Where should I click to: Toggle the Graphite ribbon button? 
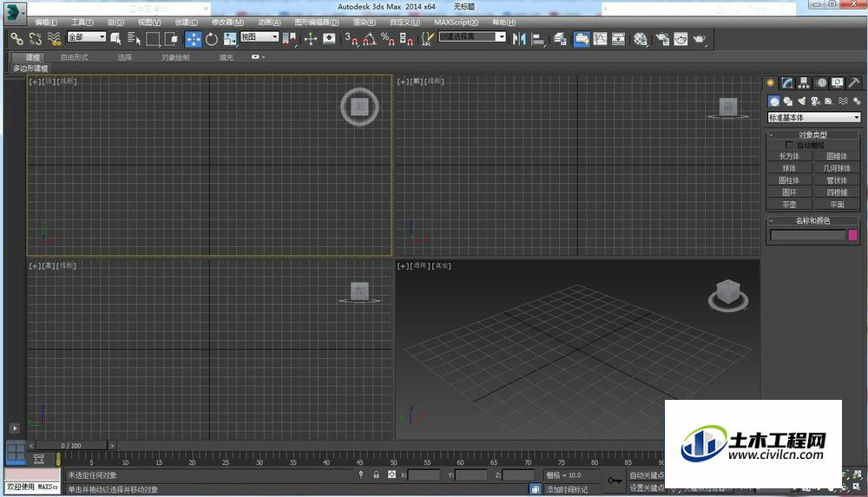(x=582, y=39)
